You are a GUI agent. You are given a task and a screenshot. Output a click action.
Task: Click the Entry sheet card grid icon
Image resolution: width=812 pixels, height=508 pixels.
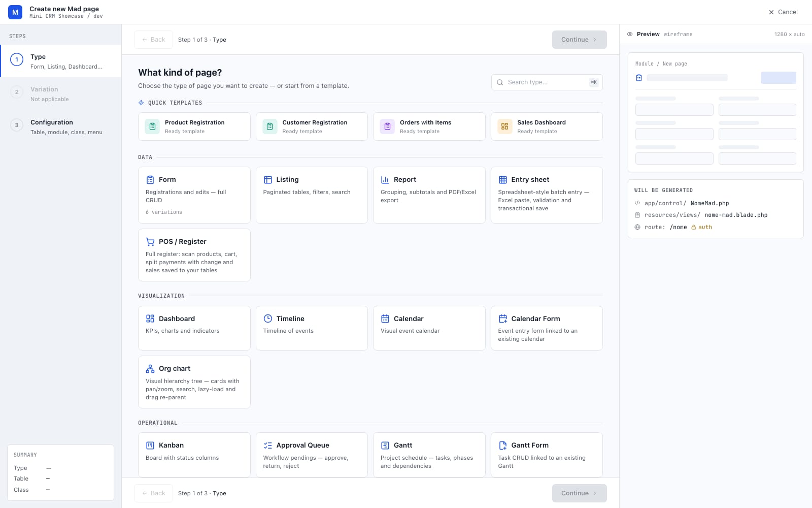pyautogui.click(x=503, y=180)
